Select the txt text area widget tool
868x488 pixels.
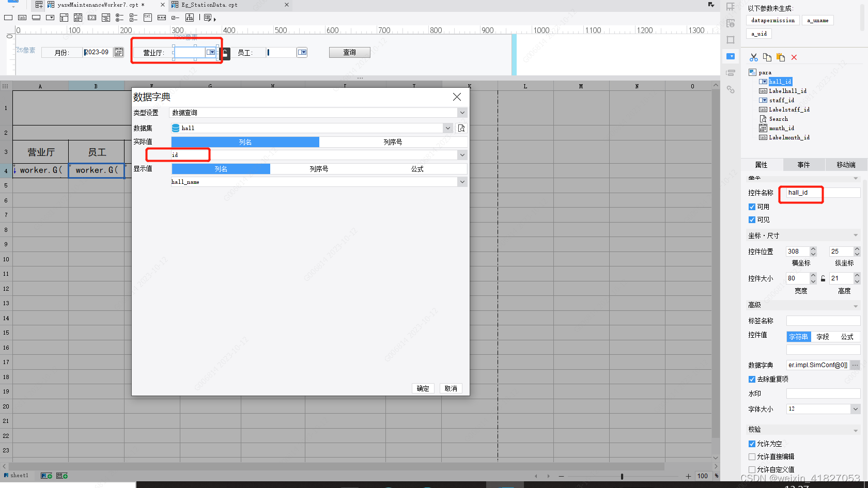click(x=148, y=18)
